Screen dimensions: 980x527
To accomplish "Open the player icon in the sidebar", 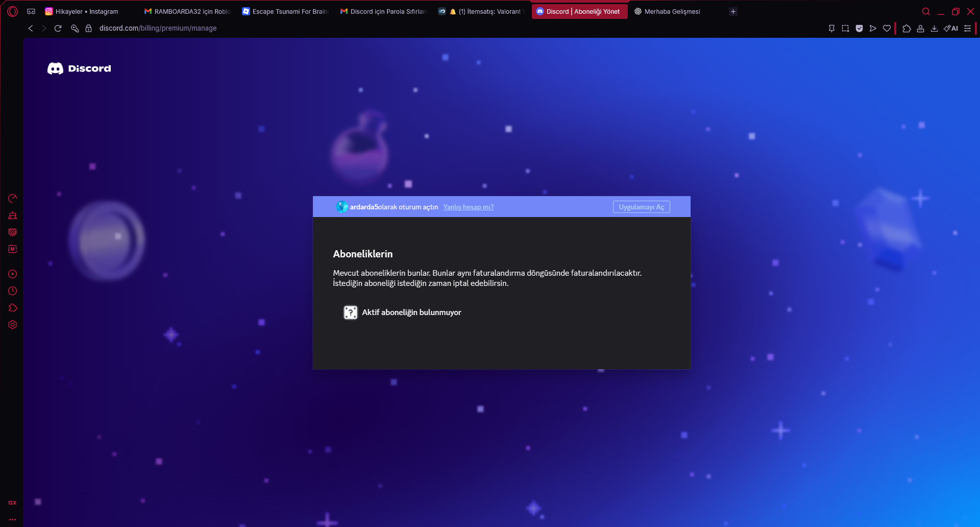I will [x=13, y=274].
